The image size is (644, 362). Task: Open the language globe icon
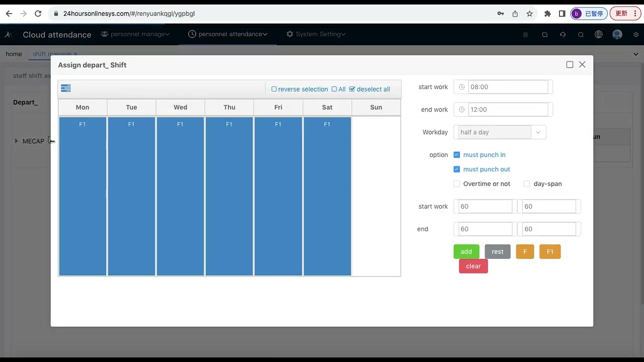599,35
